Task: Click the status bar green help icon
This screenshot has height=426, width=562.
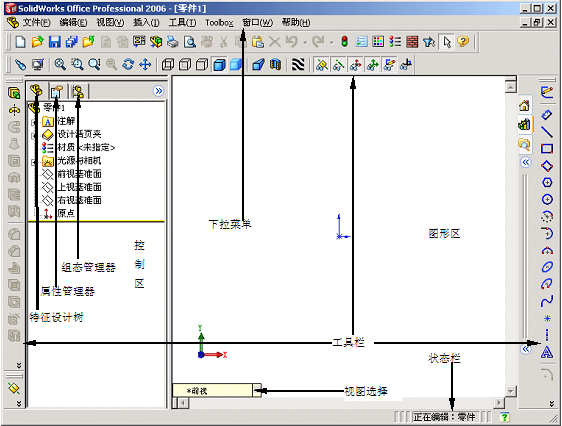Action: [504, 417]
